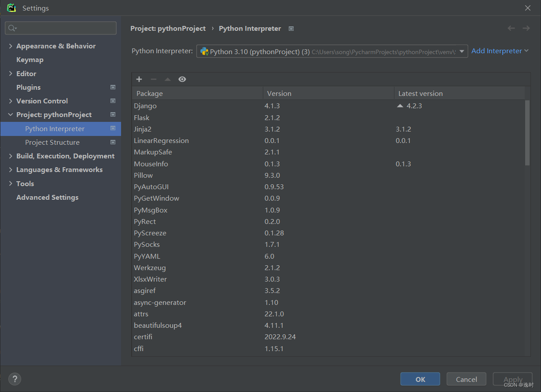The height and width of the screenshot is (392, 541).
Task: Select the PyYAML package row
Action: click(x=328, y=256)
